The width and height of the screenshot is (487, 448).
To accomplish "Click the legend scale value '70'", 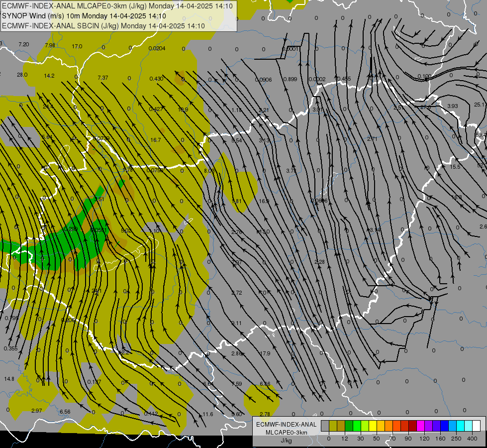I will pos(392,439).
